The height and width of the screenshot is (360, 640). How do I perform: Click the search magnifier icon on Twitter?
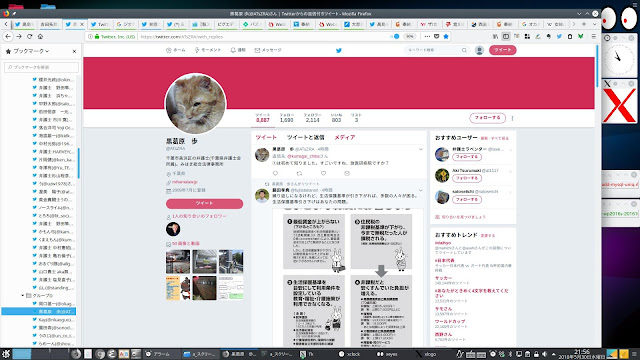(464, 50)
